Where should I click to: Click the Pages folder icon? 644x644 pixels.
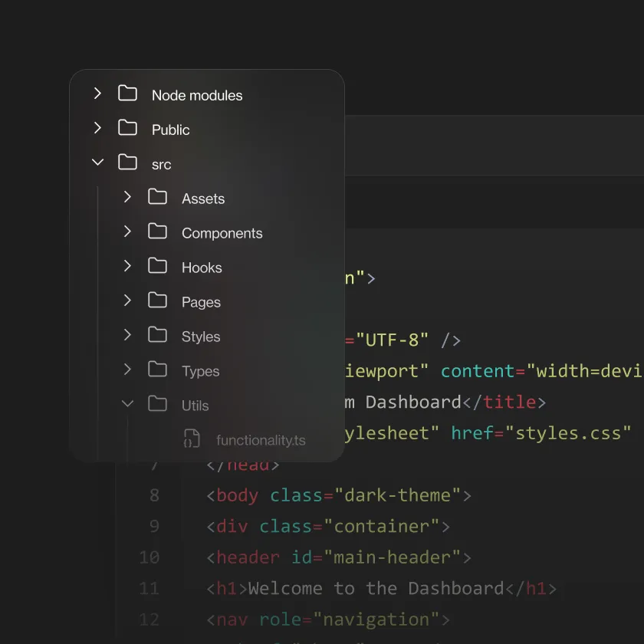(x=158, y=301)
